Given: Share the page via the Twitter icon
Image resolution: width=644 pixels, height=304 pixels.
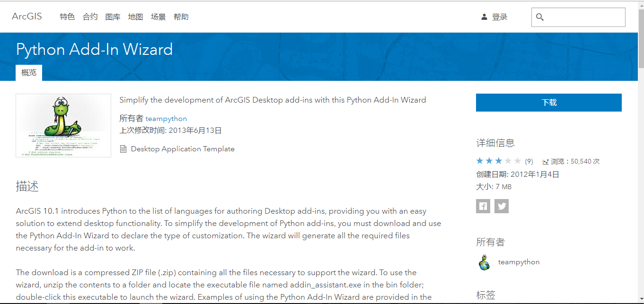Looking at the screenshot, I should 501,206.
